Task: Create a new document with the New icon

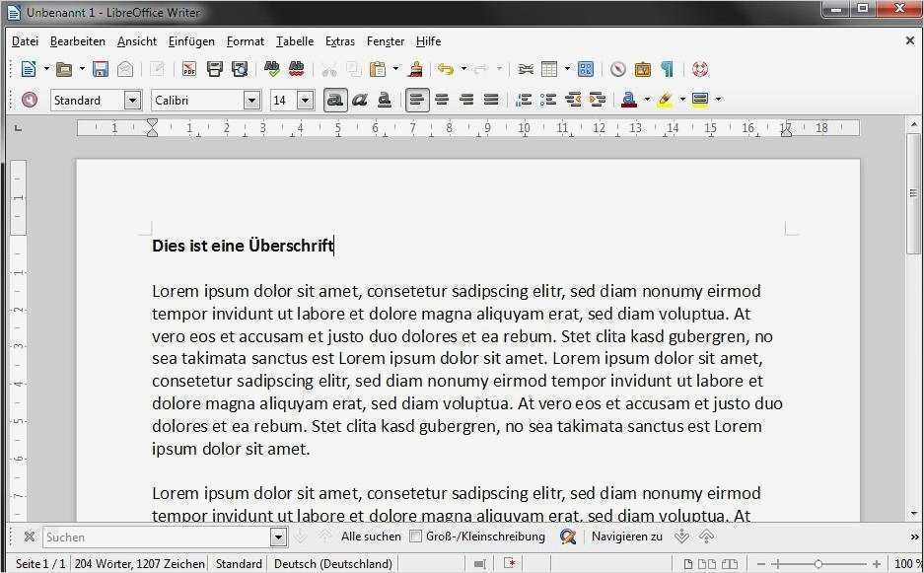Action: point(29,69)
